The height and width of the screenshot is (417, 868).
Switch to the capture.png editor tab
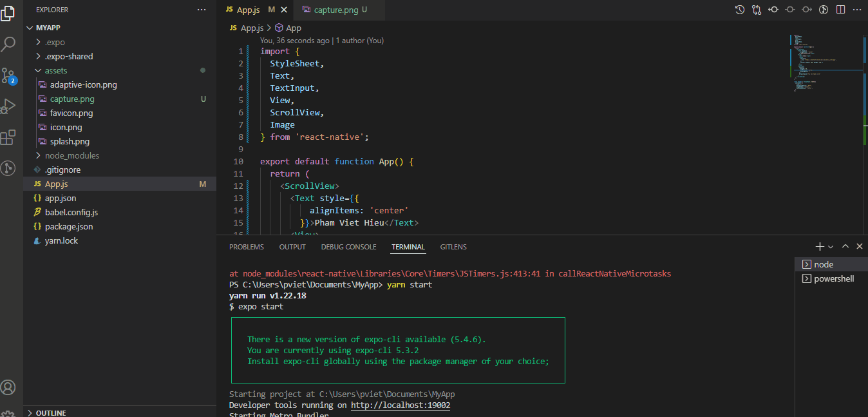click(335, 10)
